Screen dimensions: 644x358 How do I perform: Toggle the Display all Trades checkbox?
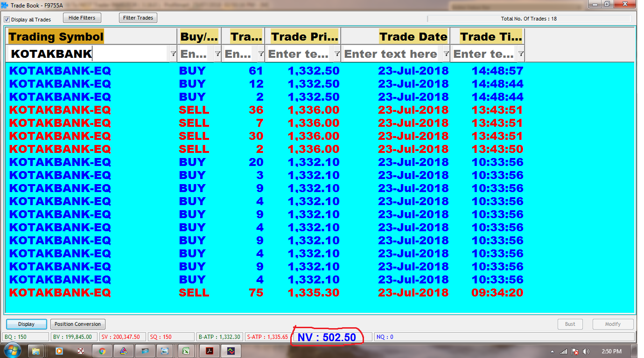pyautogui.click(x=7, y=20)
